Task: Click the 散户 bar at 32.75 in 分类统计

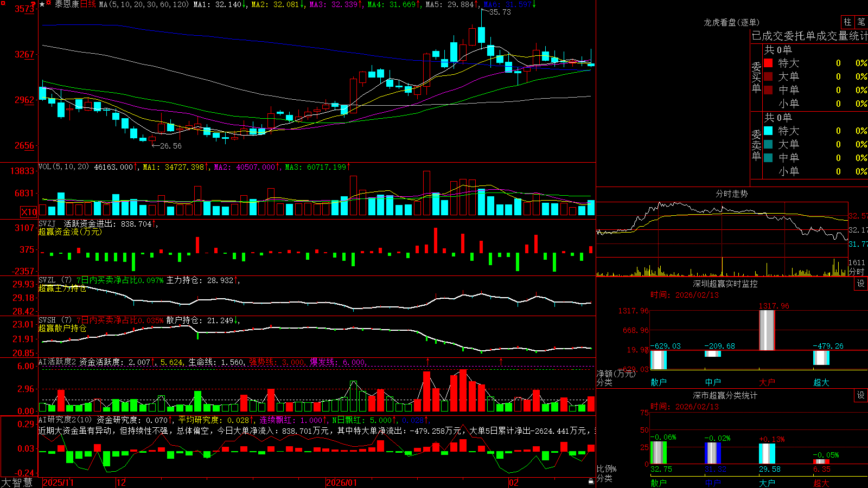Action: [x=659, y=453]
